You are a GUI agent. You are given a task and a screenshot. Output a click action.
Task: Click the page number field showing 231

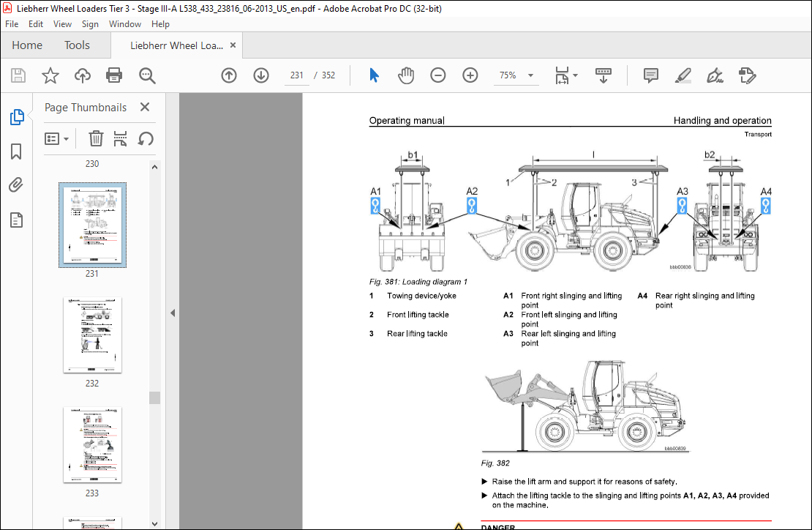coord(297,75)
